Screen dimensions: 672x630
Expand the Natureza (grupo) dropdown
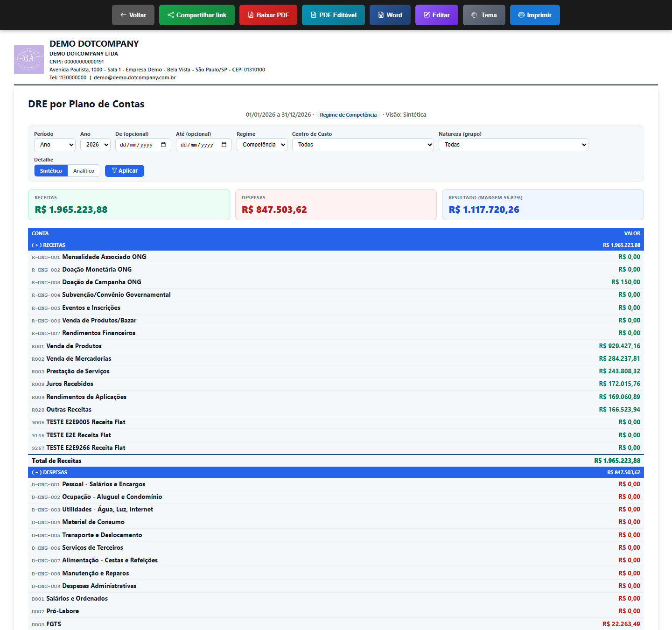click(513, 145)
